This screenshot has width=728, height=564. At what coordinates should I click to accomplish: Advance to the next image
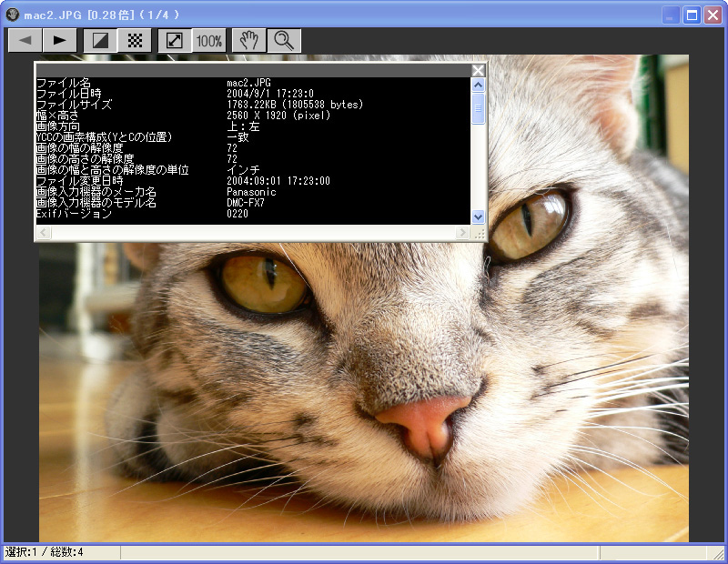coord(59,40)
